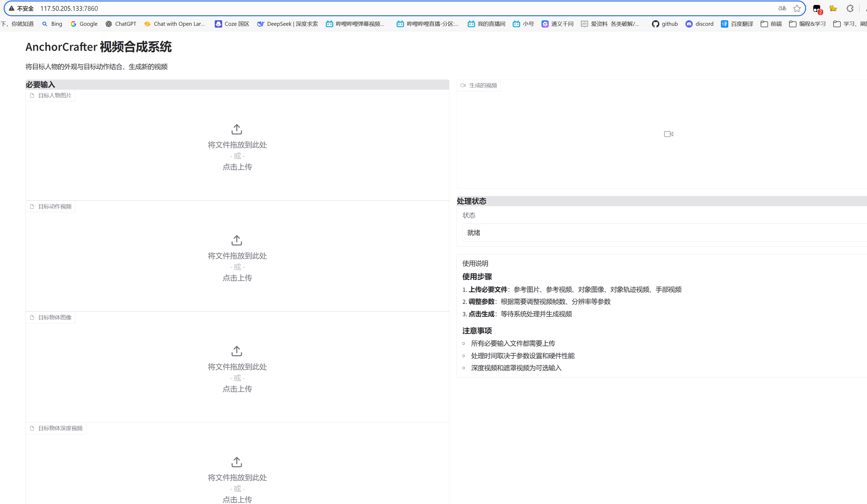
Task: Open the extension icon with red badge 2
Action: pos(818,9)
